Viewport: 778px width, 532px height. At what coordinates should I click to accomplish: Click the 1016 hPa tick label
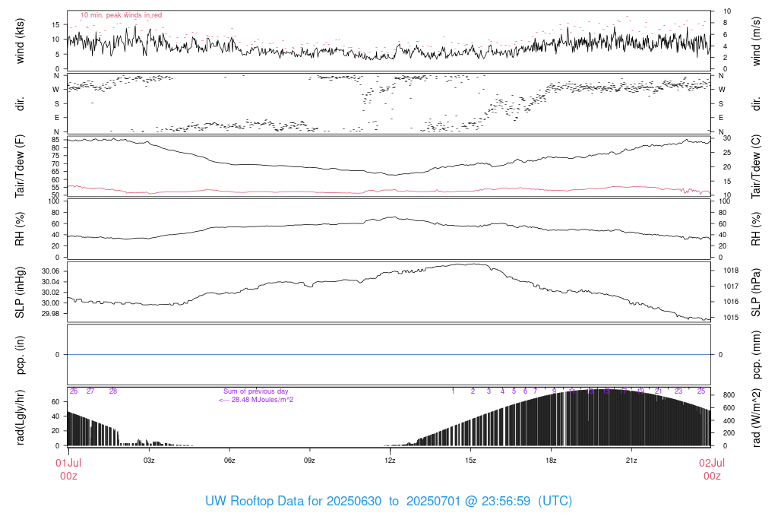pyautogui.click(x=731, y=302)
